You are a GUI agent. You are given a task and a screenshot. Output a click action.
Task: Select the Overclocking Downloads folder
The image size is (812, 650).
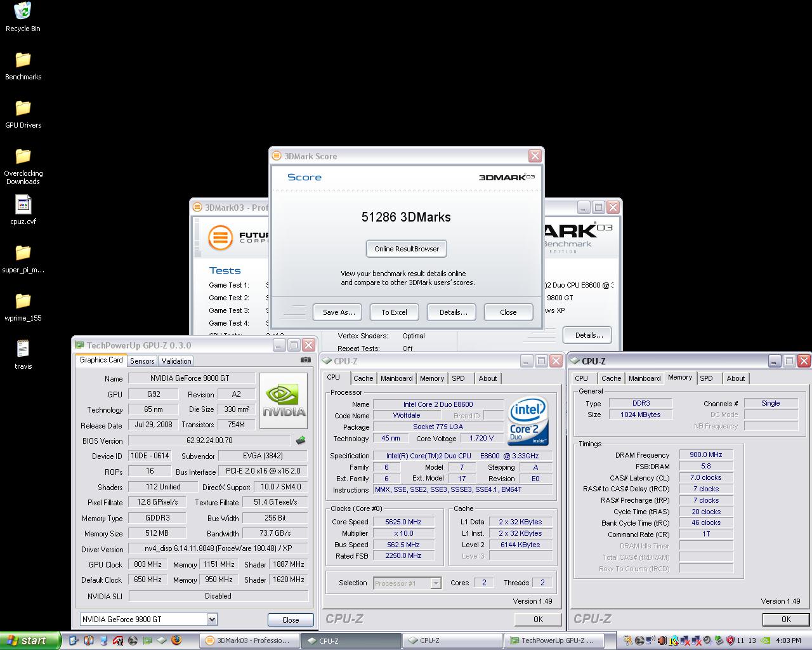point(23,156)
